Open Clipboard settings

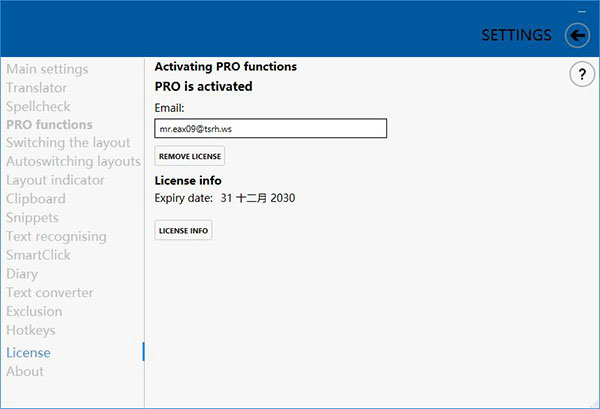pyautogui.click(x=36, y=199)
